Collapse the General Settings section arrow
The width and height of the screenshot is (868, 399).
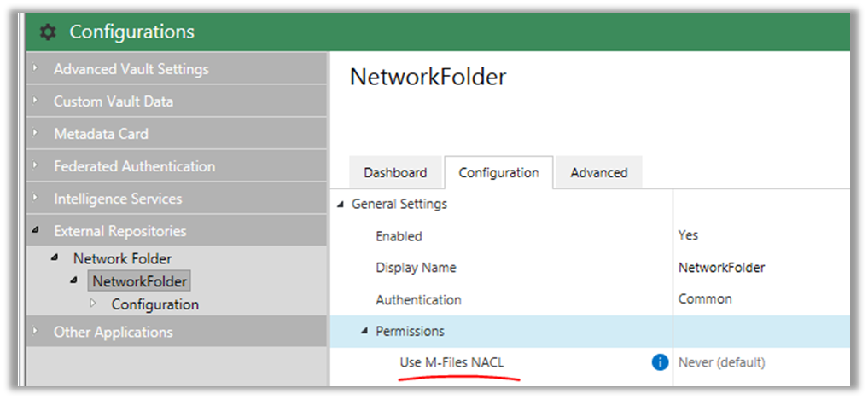point(340,205)
